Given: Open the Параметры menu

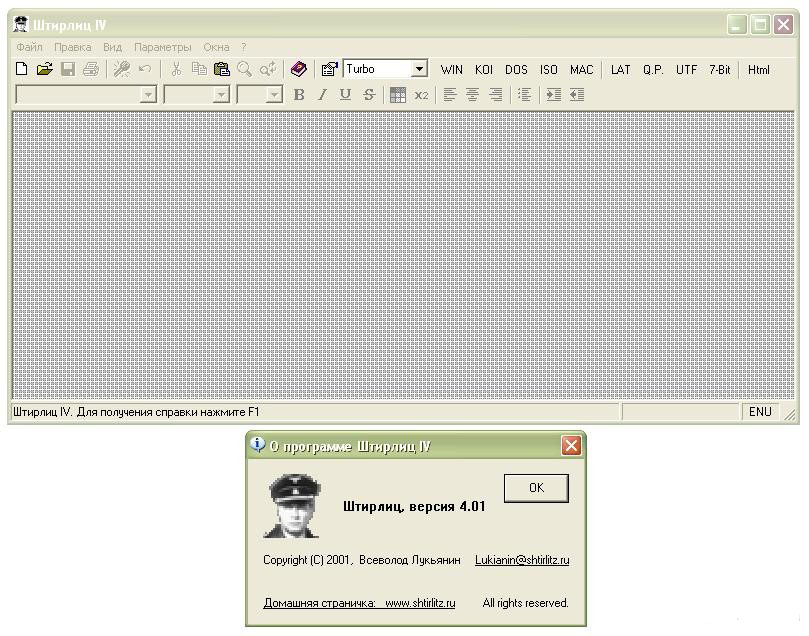Looking at the screenshot, I should click(163, 47).
